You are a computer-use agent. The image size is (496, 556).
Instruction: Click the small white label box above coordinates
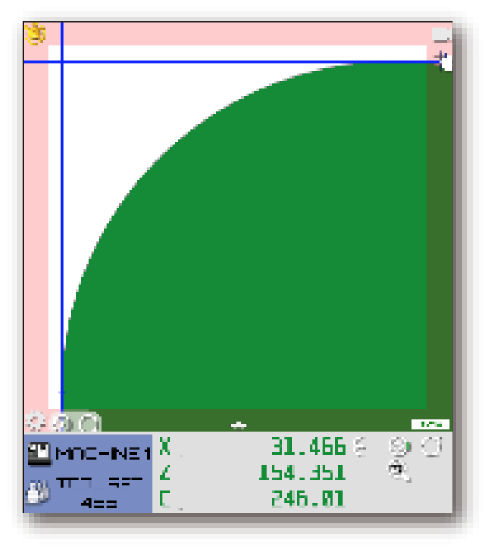430,424
